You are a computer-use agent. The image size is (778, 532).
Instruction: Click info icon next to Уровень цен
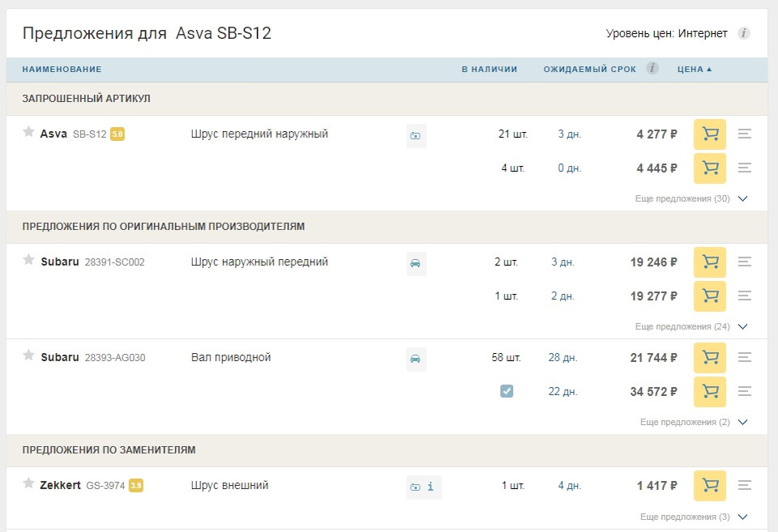coord(743,33)
